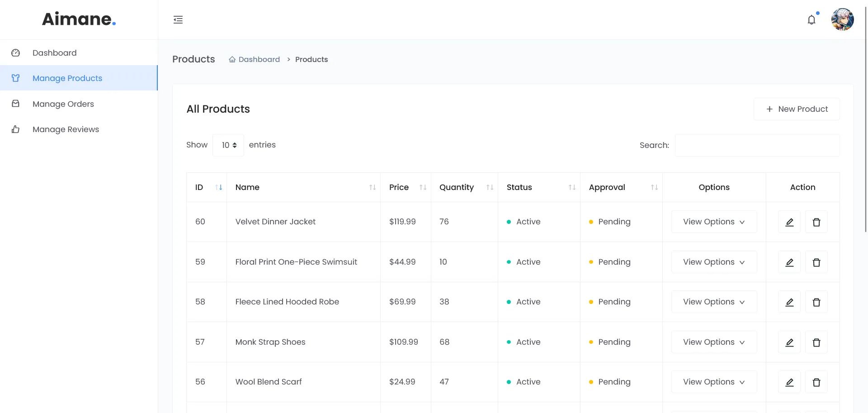Click product name Wool Blend Scarf
Screen dimensions: 868x413
click(269, 382)
